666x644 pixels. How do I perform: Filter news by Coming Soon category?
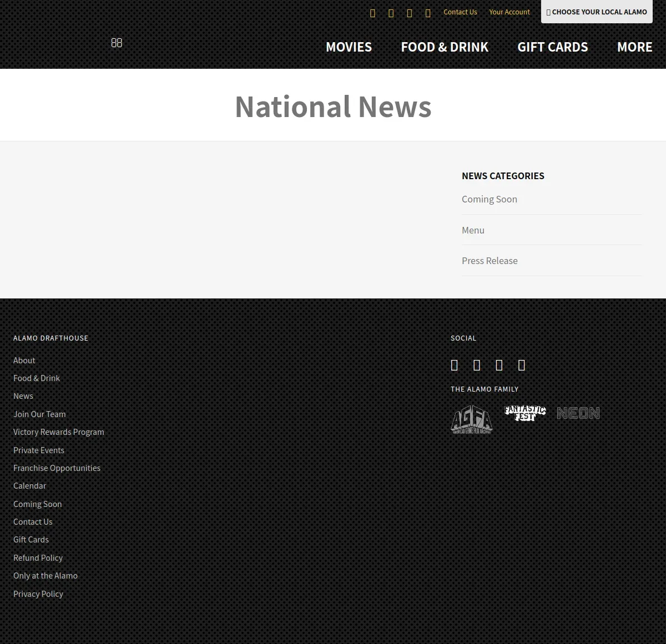(x=490, y=199)
